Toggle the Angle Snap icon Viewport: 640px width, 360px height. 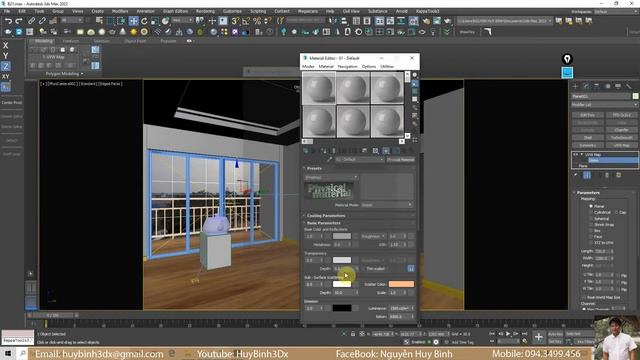(x=246, y=21)
